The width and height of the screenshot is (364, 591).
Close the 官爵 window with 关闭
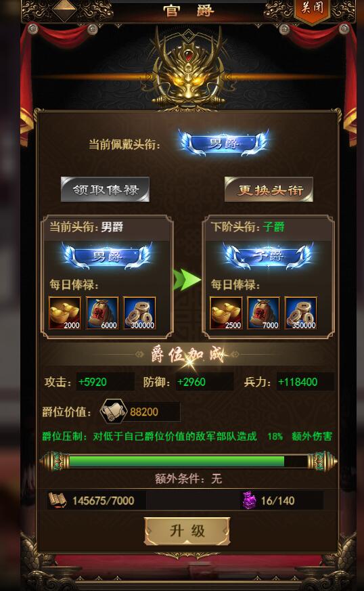pos(313,9)
